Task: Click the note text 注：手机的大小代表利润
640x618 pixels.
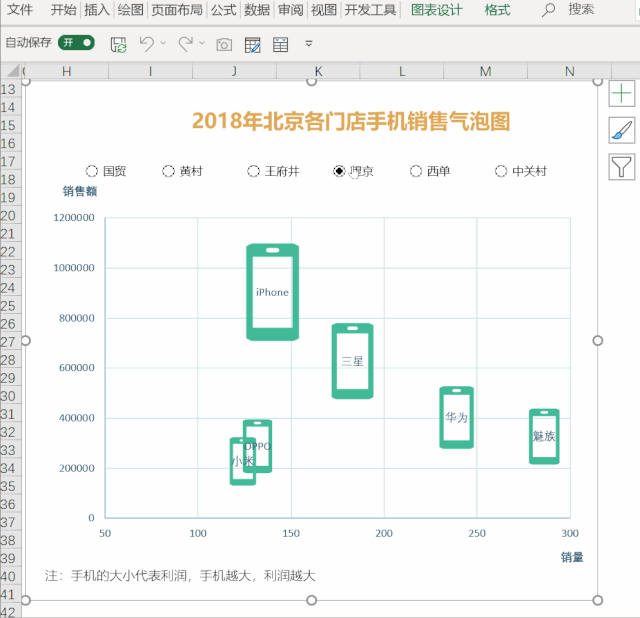Action: point(116,576)
